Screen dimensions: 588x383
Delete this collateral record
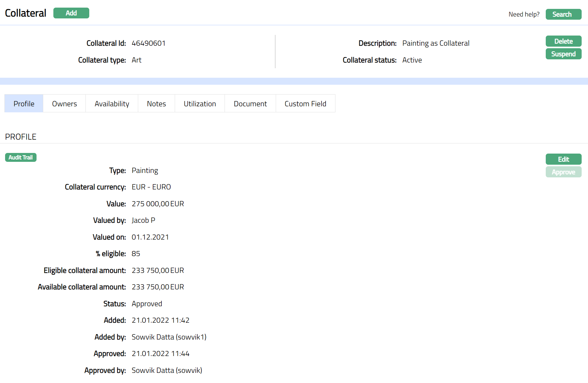click(563, 41)
